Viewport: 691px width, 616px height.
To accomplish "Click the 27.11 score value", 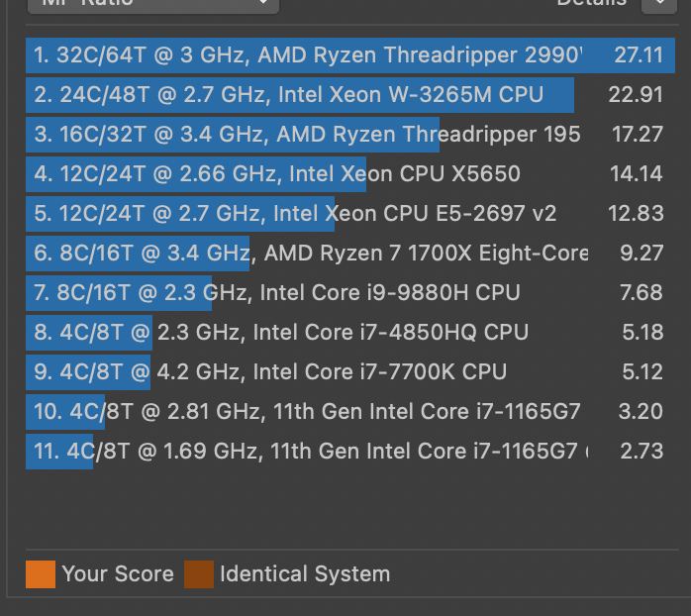I will tap(639, 55).
